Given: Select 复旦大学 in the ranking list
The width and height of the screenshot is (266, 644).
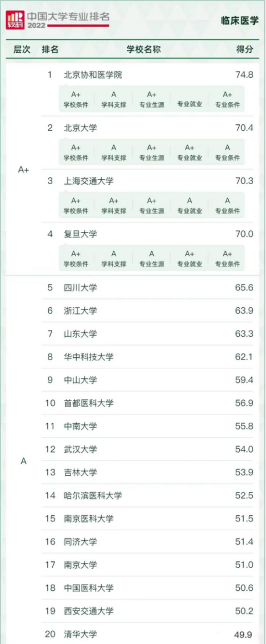Looking at the screenshot, I should coord(81,234).
